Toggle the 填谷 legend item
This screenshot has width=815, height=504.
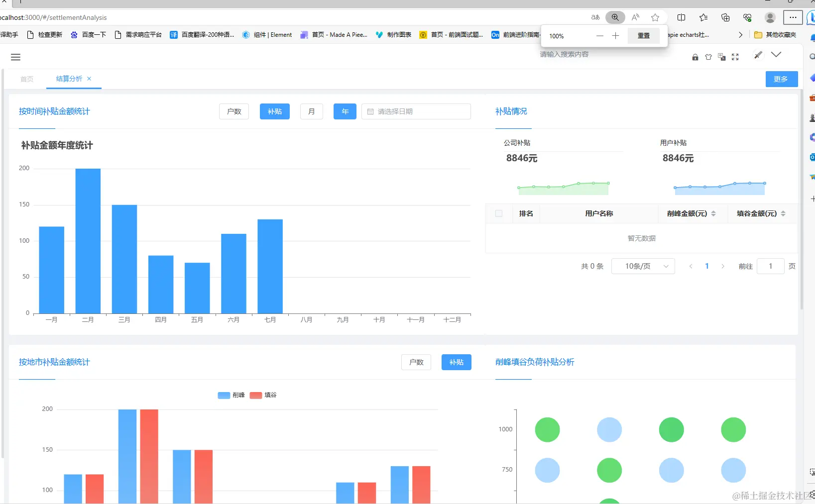[263, 395]
